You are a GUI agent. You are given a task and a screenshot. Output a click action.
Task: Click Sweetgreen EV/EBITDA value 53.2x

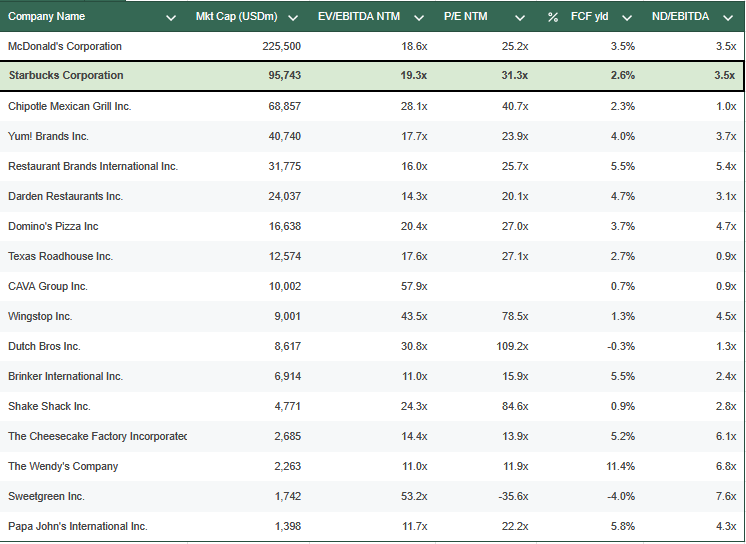click(x=414, y=496)
